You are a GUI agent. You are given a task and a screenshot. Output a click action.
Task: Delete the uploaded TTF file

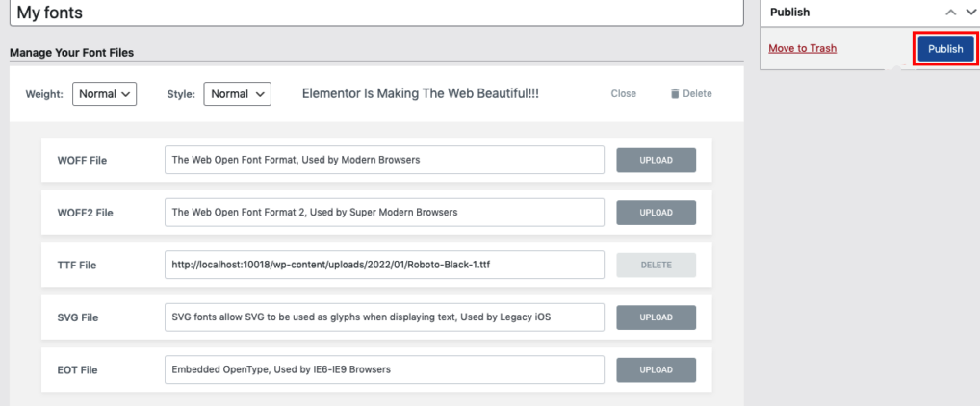point(656,265)
